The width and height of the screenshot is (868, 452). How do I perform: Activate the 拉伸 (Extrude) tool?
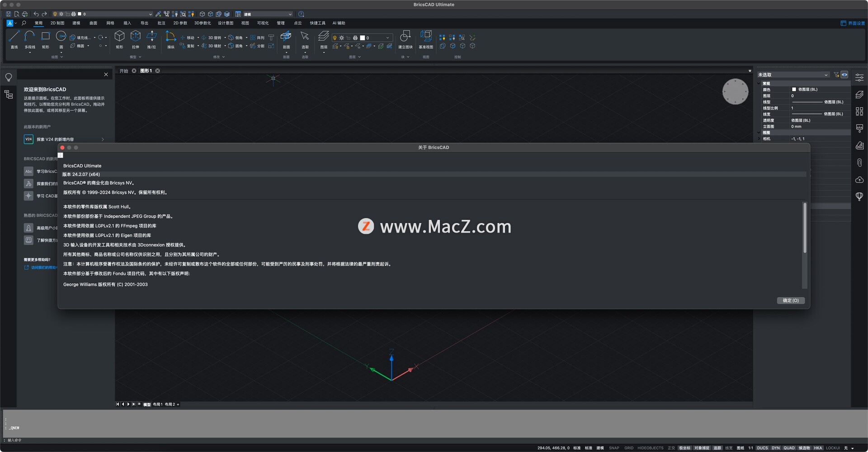tap(135, 39)
